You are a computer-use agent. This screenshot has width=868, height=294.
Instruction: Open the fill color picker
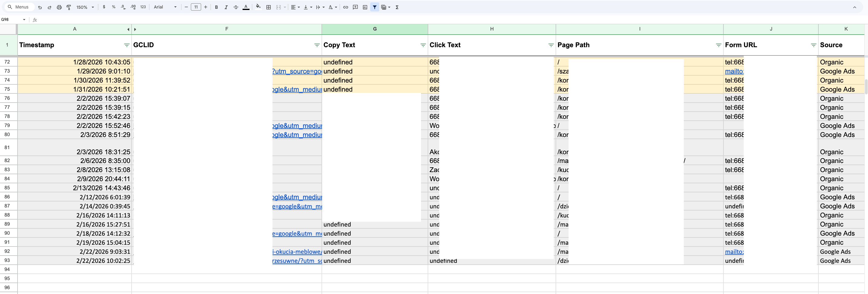coord(258,7)
